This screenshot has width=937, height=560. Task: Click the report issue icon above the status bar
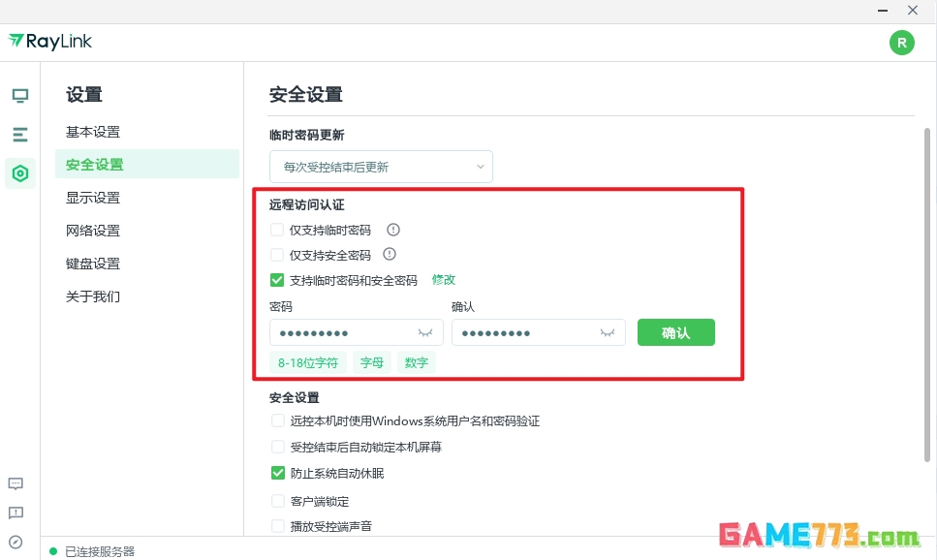15,513
